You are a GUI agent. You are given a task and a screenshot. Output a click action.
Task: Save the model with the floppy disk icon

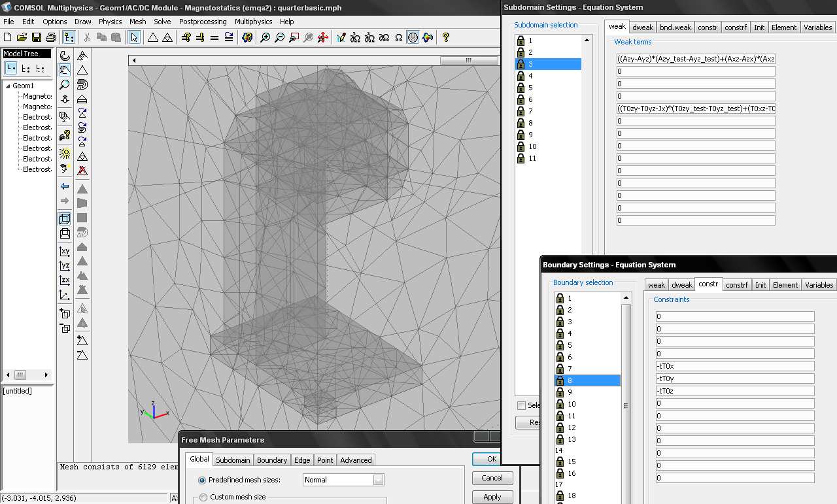(x=36, y=38)
